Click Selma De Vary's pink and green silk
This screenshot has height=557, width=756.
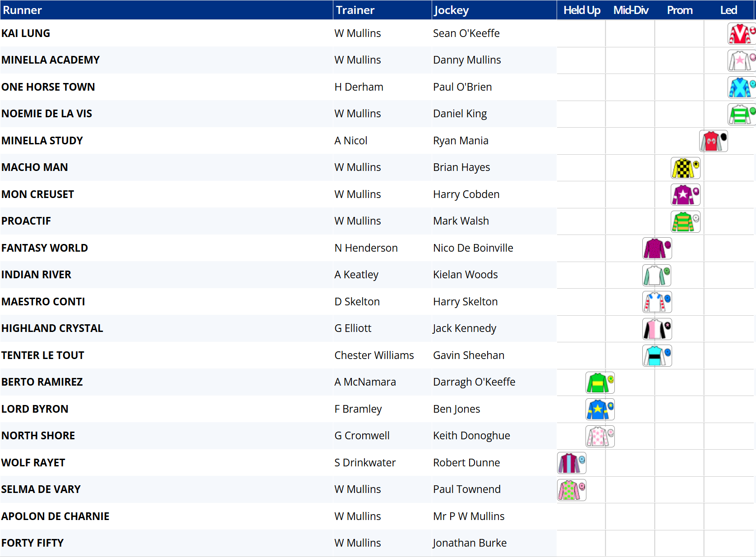pyautogui.click(x=572, y=490)
